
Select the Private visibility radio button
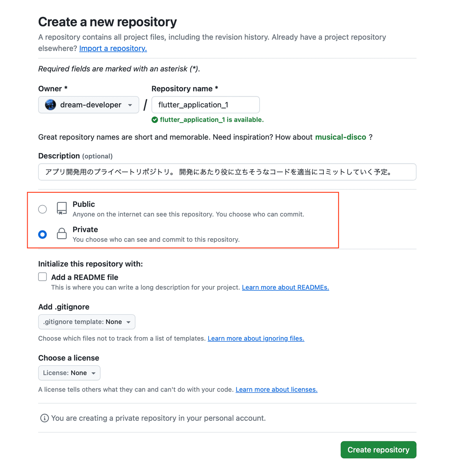42,234
